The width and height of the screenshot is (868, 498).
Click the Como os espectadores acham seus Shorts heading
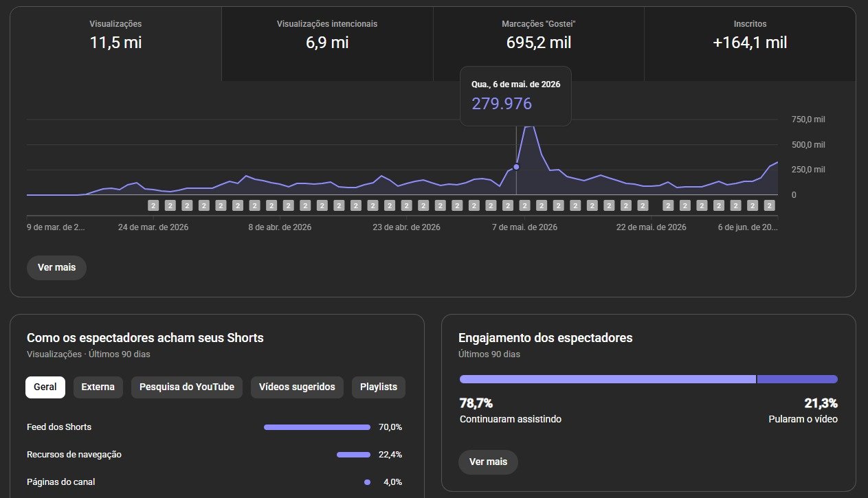click(145, 338)
